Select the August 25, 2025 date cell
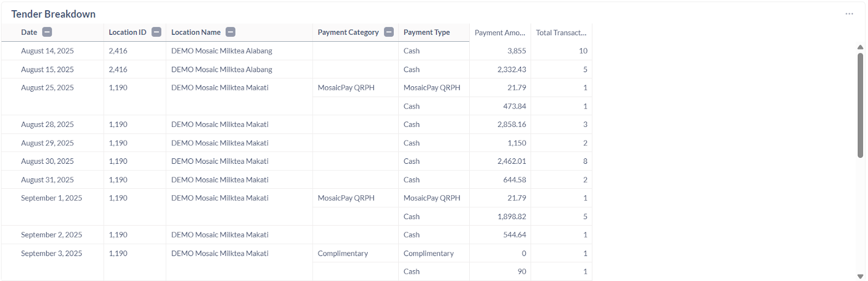The image size is (868, 281). [x=47, y=88]
